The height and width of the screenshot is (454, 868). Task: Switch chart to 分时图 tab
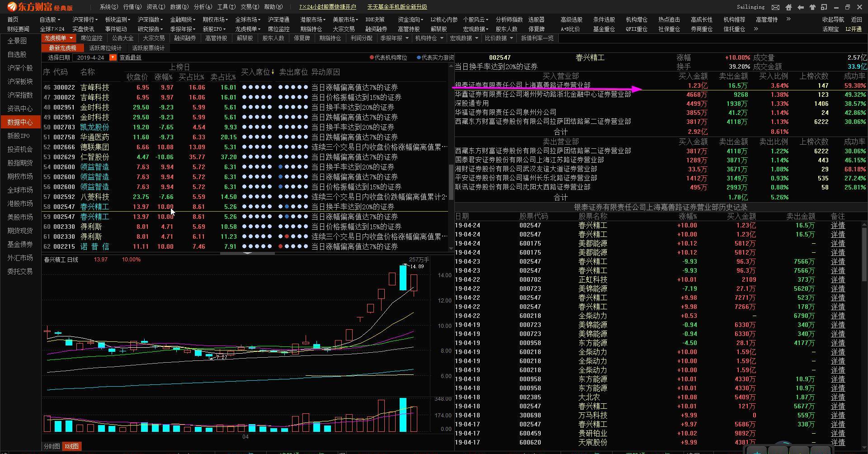click(x=52, y=446)
